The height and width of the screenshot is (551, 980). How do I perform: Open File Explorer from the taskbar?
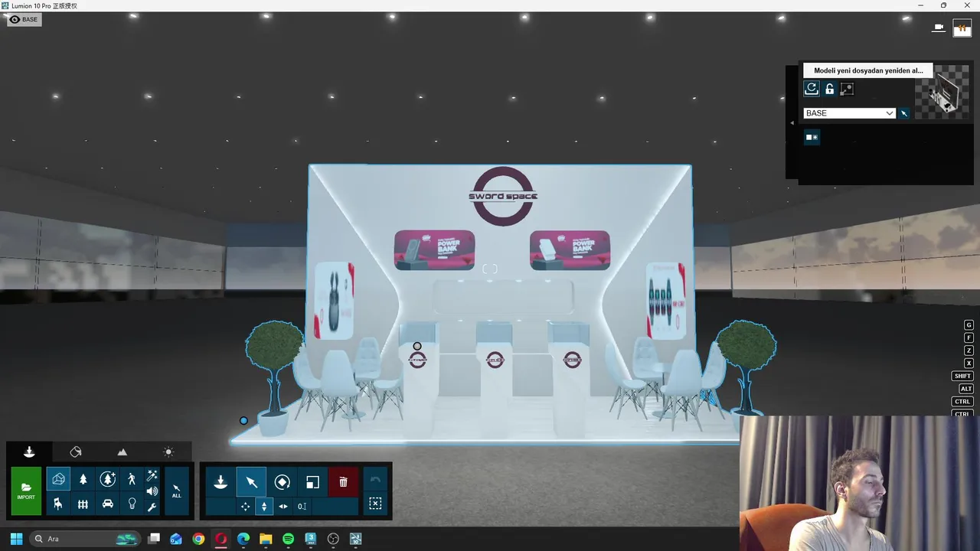point(266,539)
